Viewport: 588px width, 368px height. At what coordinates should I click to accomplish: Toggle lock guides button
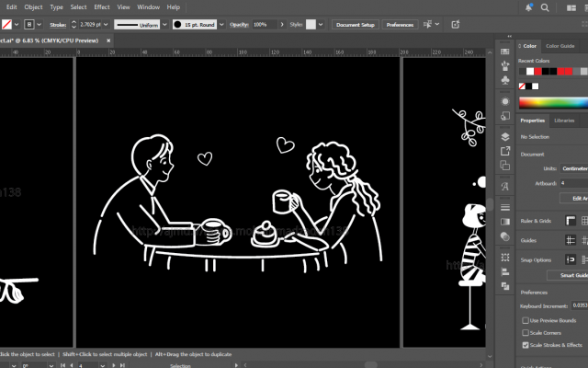(584, 240)
